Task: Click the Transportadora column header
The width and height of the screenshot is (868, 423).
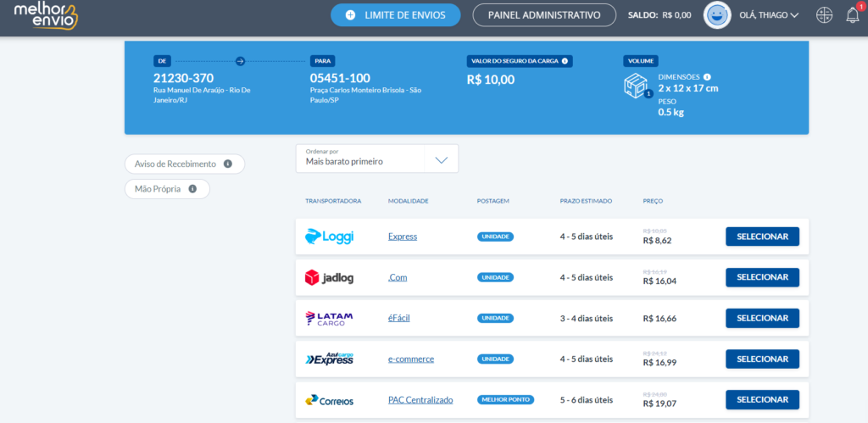Action: coord(333,201)
